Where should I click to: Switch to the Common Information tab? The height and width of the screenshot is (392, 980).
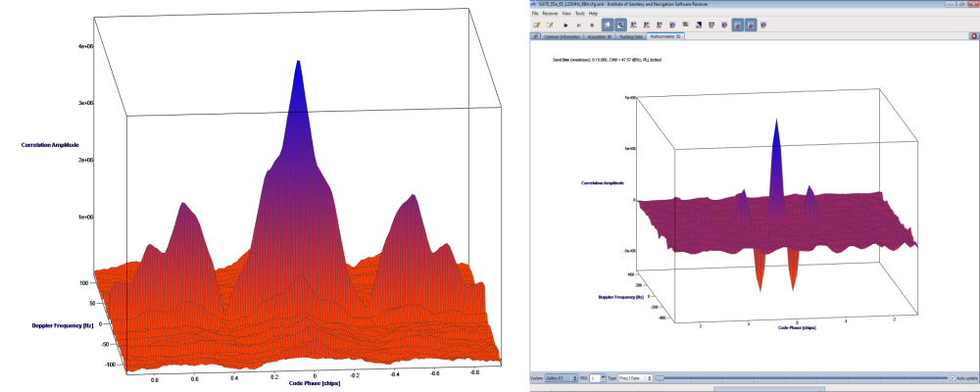(x=562, y=37)
